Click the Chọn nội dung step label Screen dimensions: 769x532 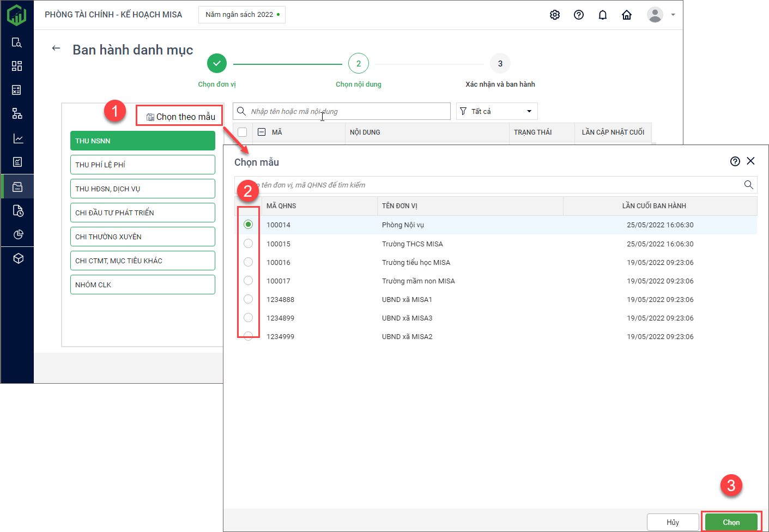coord(359,84)
